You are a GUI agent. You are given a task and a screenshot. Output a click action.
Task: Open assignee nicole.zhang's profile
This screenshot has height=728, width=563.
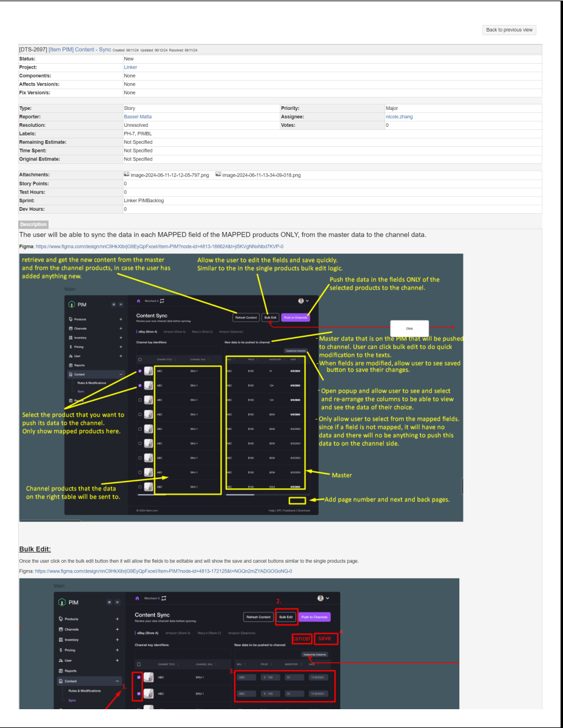point(399,117)
